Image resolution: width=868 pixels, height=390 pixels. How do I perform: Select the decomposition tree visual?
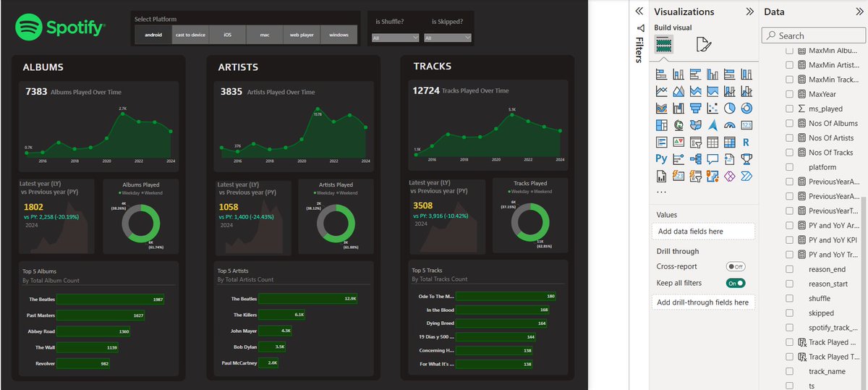pyautogui.click(x=696, y=158)
